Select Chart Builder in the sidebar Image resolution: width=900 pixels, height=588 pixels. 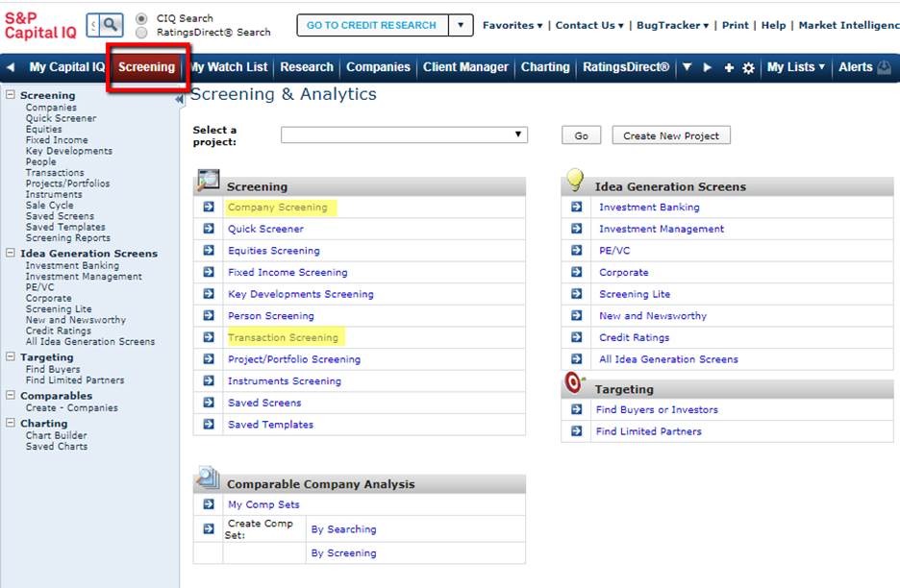[x=56, y=435]
